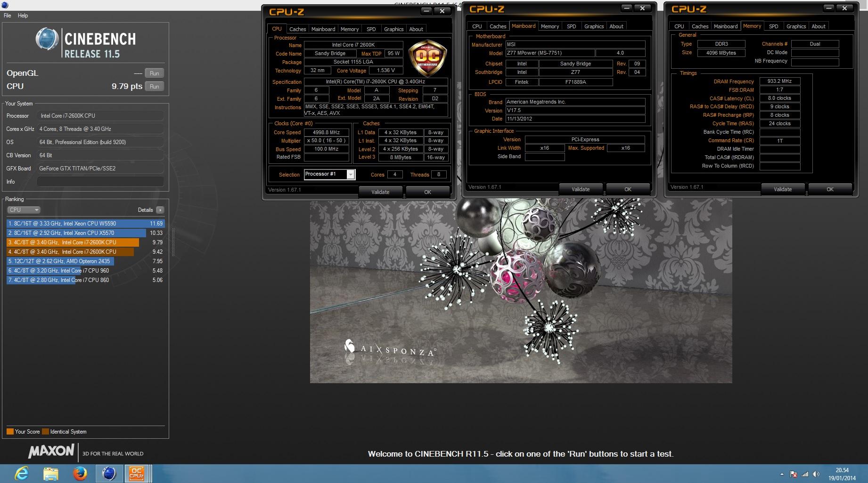
Task: Open Caches tab in Memory CPU-Z window
Action: 700,26
